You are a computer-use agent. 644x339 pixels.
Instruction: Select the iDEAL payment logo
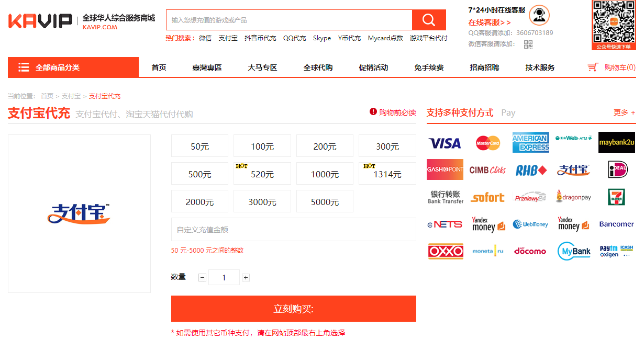click(x=618, y=169)
